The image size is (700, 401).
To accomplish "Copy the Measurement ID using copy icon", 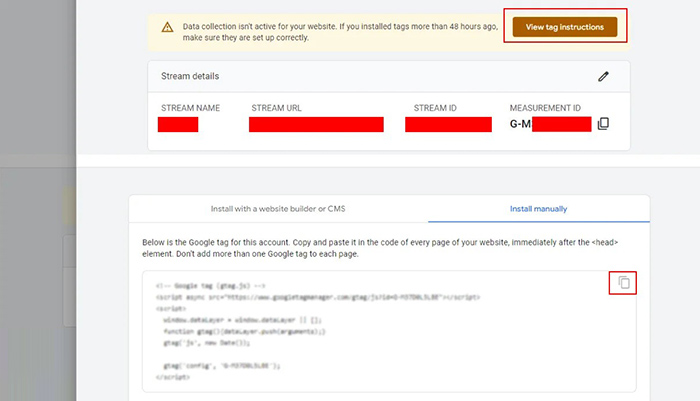I will pos(603,124).
